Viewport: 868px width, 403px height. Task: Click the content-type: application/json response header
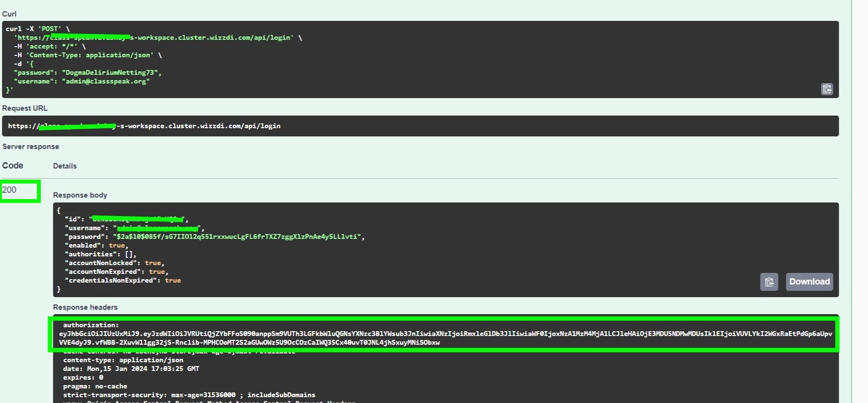123,360
